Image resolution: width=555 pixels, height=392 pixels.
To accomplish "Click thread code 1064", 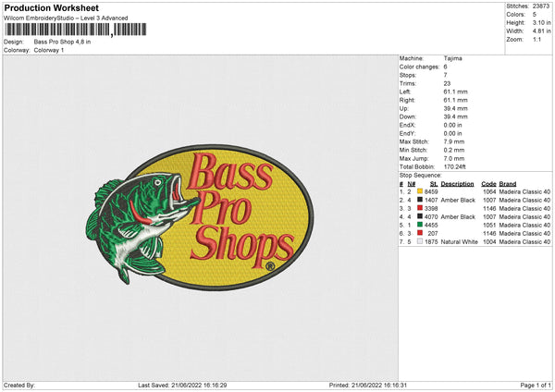I will (x=489, y=191).
